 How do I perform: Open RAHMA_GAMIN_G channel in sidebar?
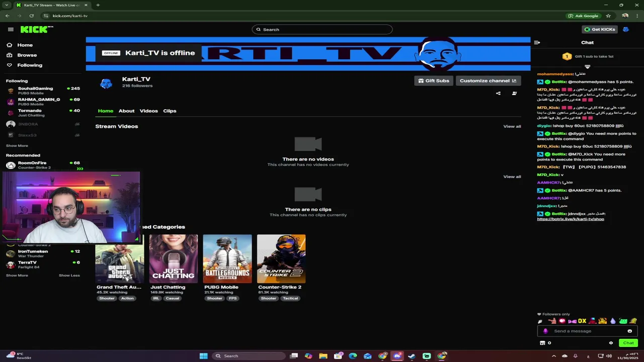(x=43, y=102)
